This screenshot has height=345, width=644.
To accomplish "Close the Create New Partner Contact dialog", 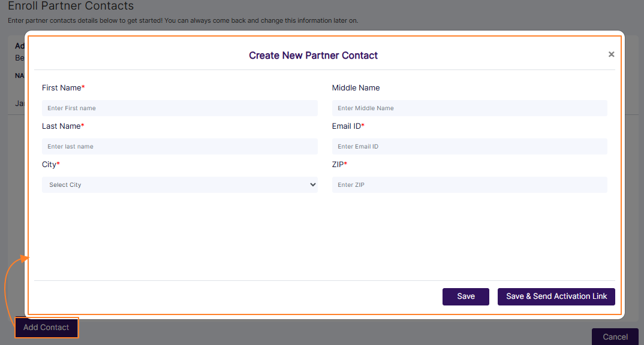I will 611,54.
